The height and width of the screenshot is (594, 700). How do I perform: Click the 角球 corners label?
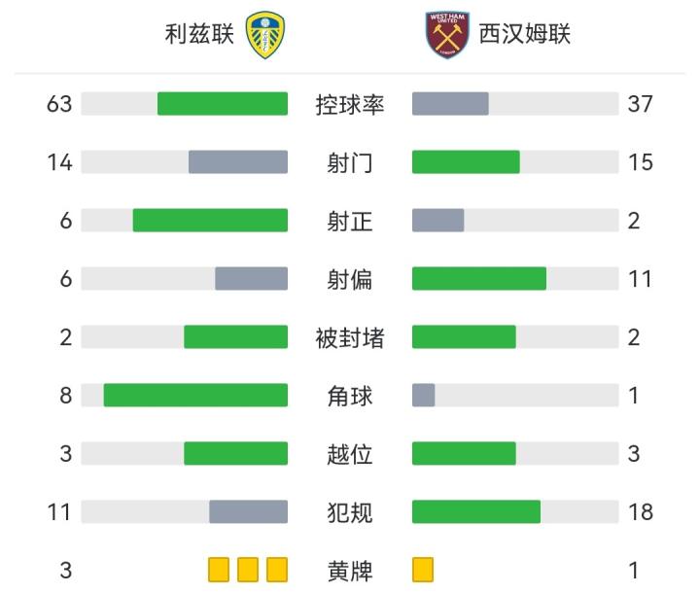click(x=350, y=396)
